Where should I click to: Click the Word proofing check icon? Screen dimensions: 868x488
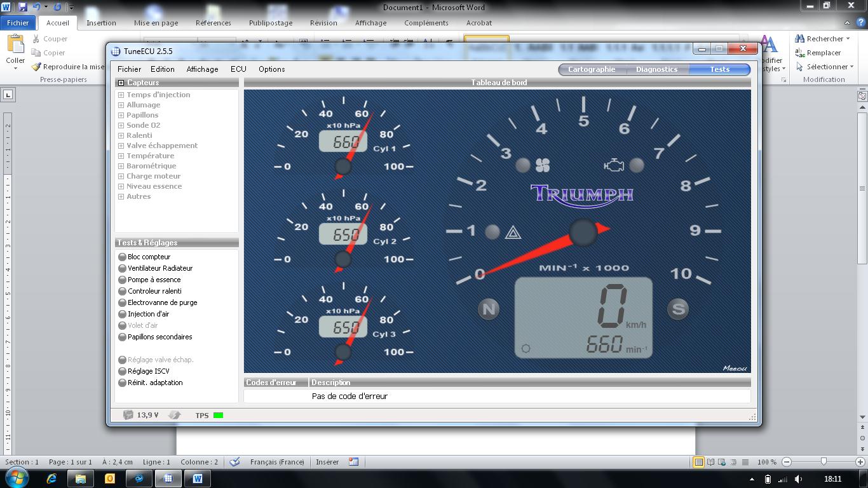234,462
